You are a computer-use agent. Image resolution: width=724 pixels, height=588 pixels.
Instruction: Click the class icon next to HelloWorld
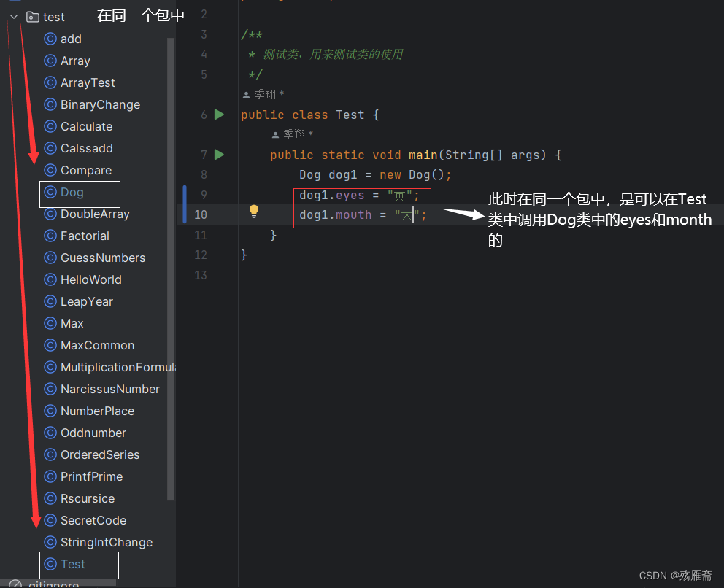[49, 279]
